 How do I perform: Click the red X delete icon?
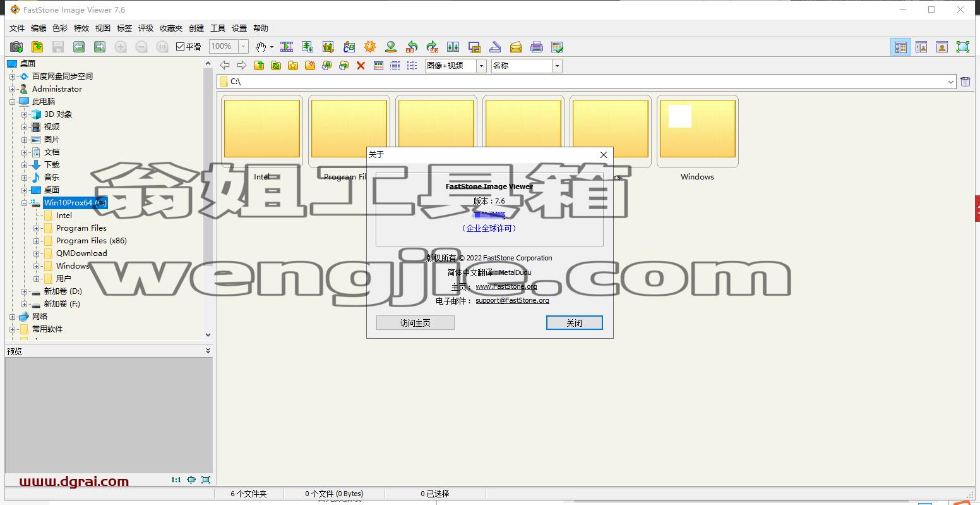coord(361,66)
